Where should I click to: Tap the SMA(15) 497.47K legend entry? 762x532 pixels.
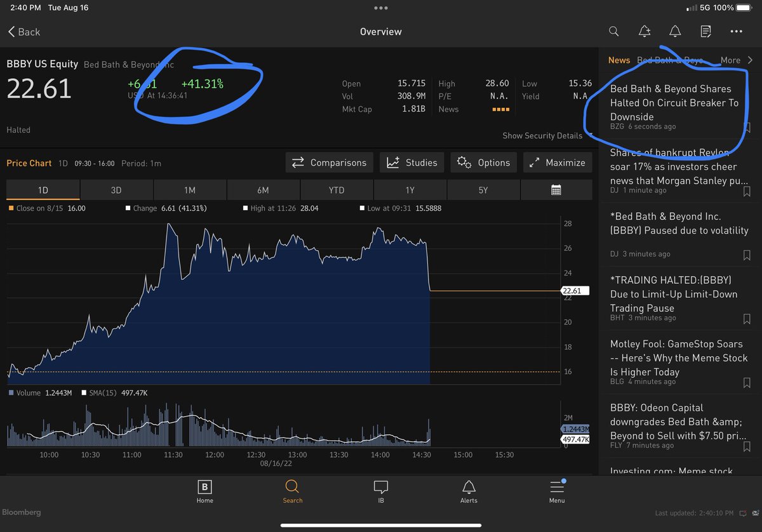click(x=113, y=393)
